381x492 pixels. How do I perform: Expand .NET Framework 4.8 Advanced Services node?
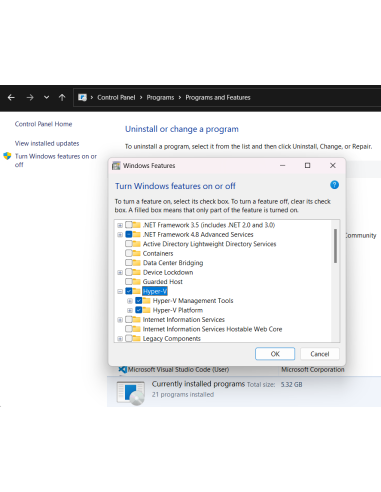click(x=120, y=235)
